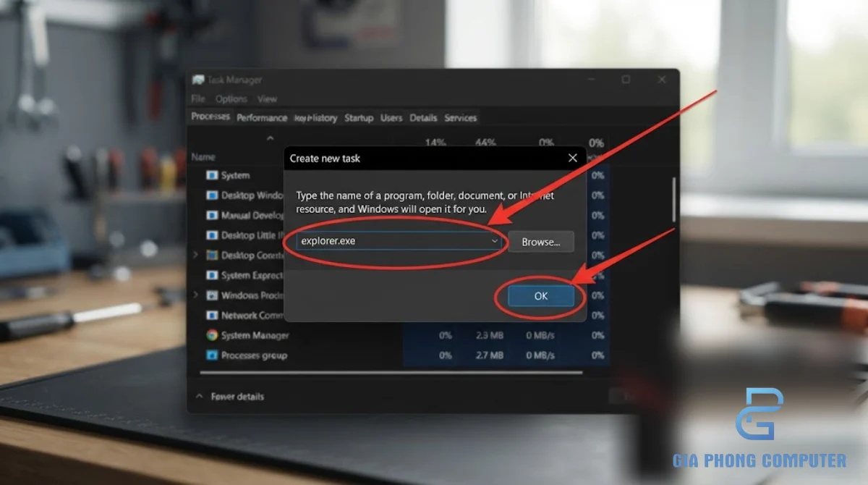The image size is (868, 485).
Task: Open the Options menu in Task Manager
Action: (x=231, y=99)
